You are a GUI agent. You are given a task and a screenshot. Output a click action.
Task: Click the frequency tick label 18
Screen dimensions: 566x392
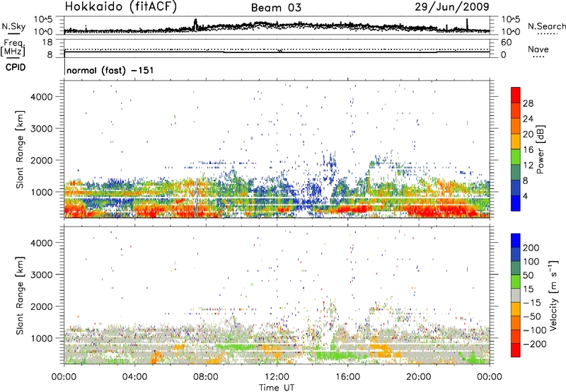coord(47,42)
